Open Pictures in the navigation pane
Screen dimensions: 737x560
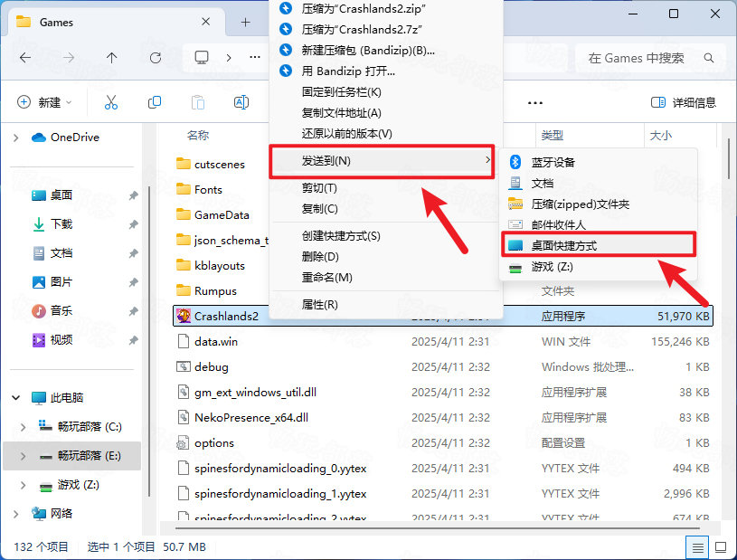click(61, 282)
